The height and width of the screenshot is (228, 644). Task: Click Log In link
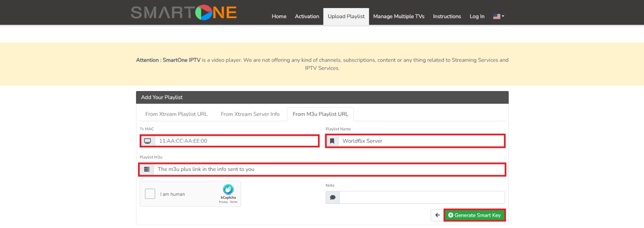(477, 17)
